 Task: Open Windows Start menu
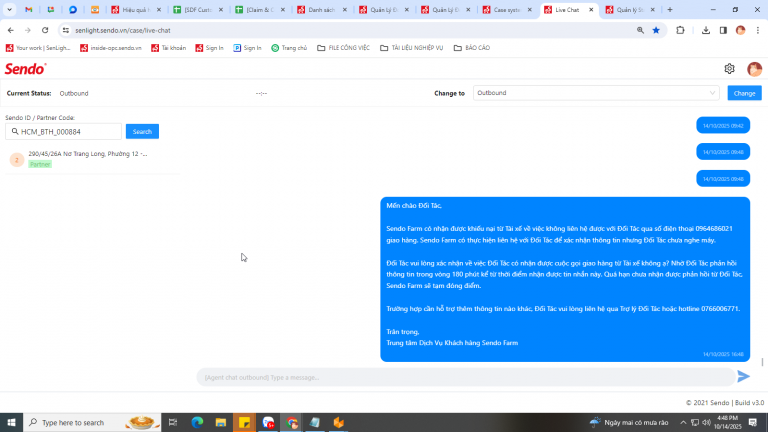pyautogui.click(x=11, y=422)
